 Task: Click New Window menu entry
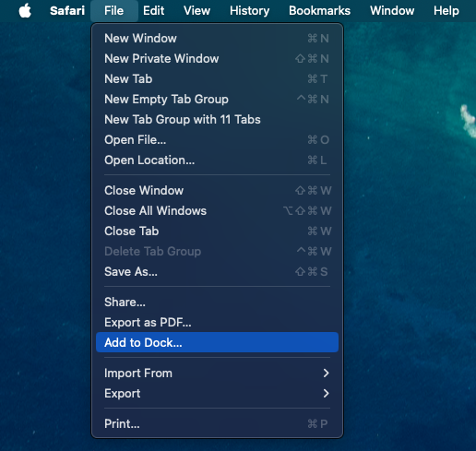coord(217,38)
